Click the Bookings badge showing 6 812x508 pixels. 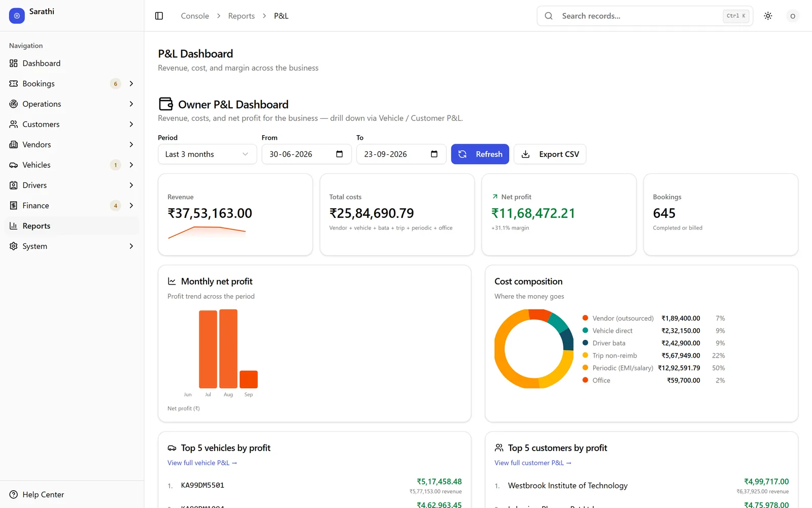(x=115, y=83)
